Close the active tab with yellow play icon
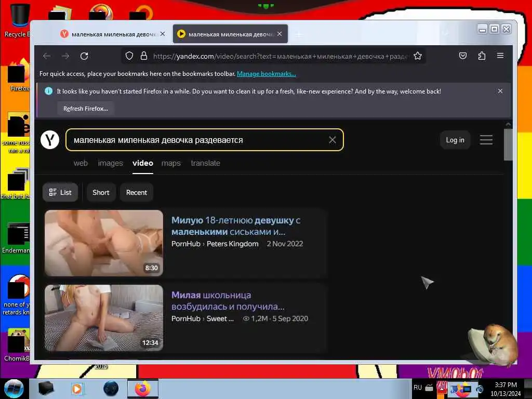Viewport: 532px width, 399px height. click(x=279, y=34)
